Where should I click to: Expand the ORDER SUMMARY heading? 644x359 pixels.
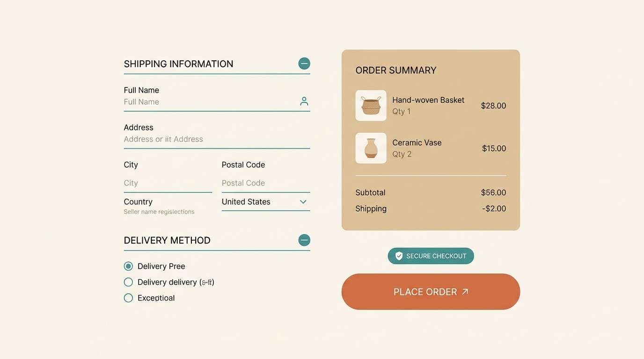(395, 70)
